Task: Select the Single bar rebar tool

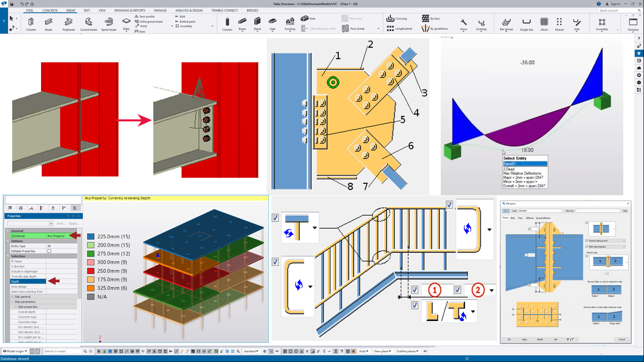Action: [526, 24]
